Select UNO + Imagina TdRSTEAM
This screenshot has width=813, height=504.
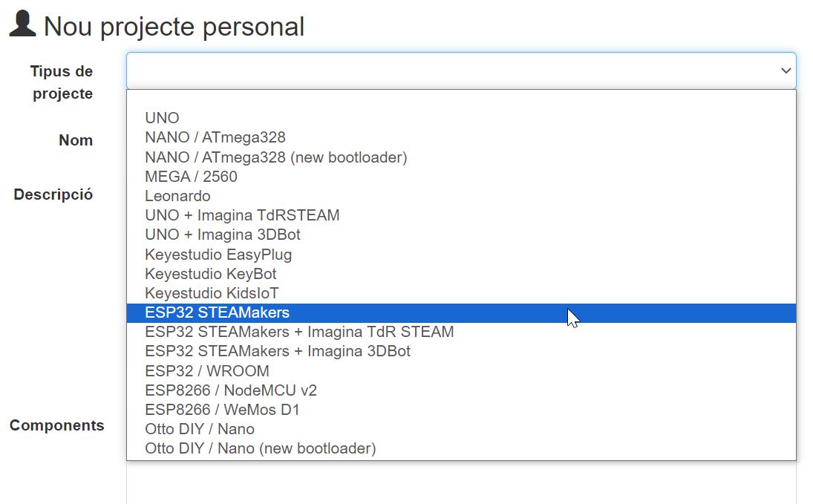point(243,215)
